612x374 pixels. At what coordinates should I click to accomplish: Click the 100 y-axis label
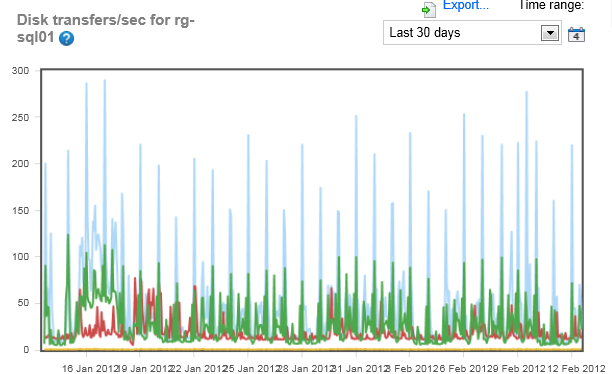(20, 256)
